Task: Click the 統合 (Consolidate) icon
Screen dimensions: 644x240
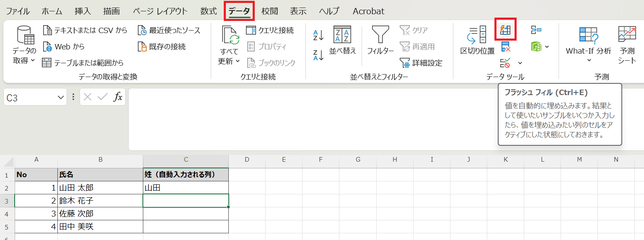Action: coord(536,30)
